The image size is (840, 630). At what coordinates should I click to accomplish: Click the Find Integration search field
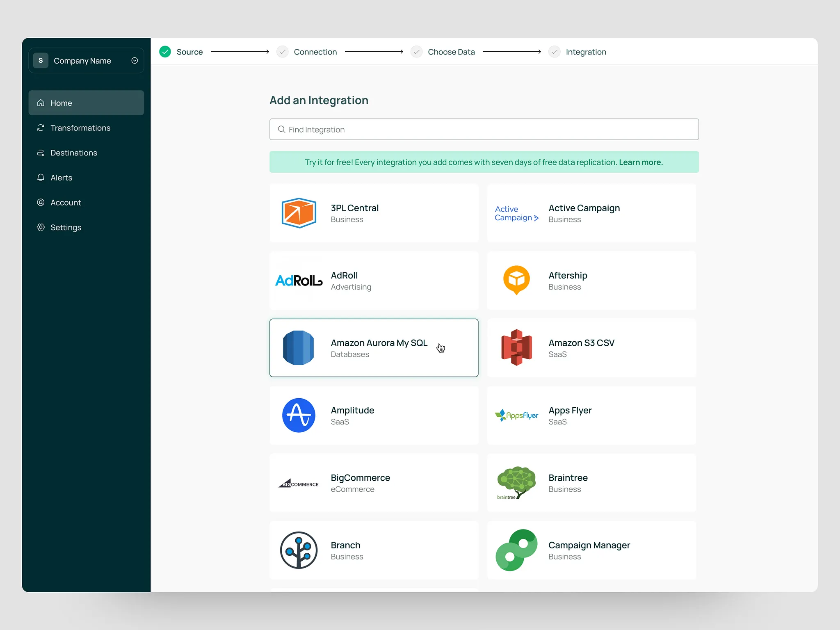click(x=484, y=130)
